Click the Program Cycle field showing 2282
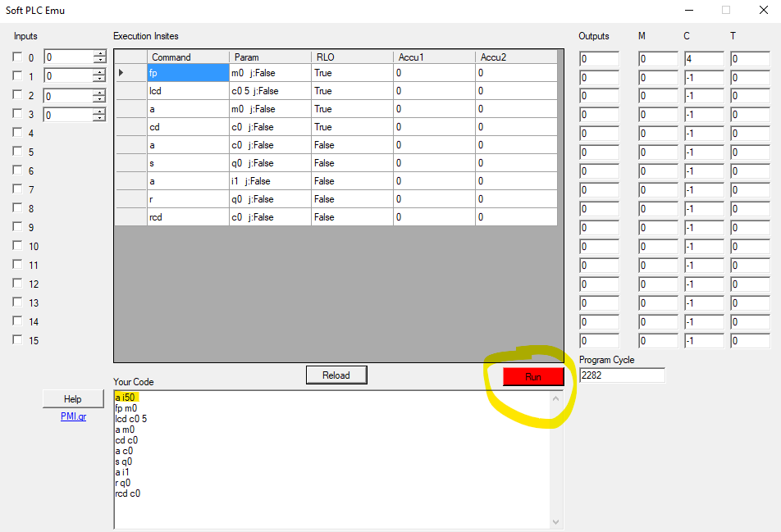Viewport: 781px width, 532px height. click(621, 375)
